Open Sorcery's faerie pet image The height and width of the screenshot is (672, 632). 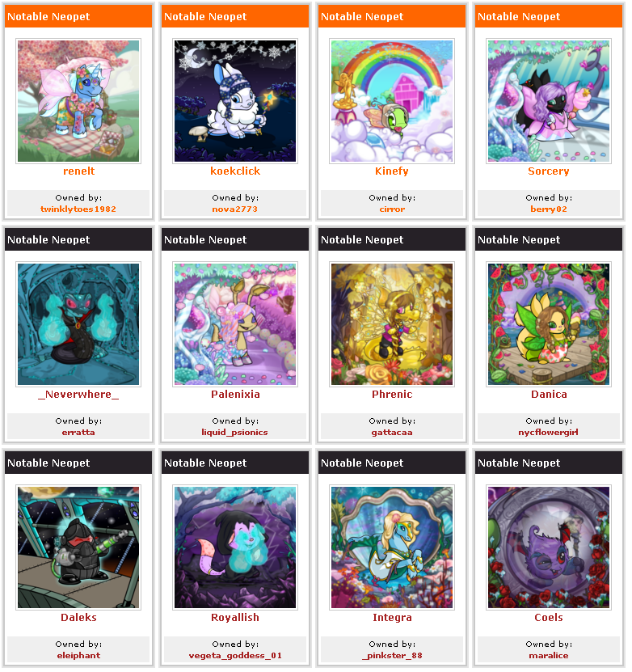(550, 102)
